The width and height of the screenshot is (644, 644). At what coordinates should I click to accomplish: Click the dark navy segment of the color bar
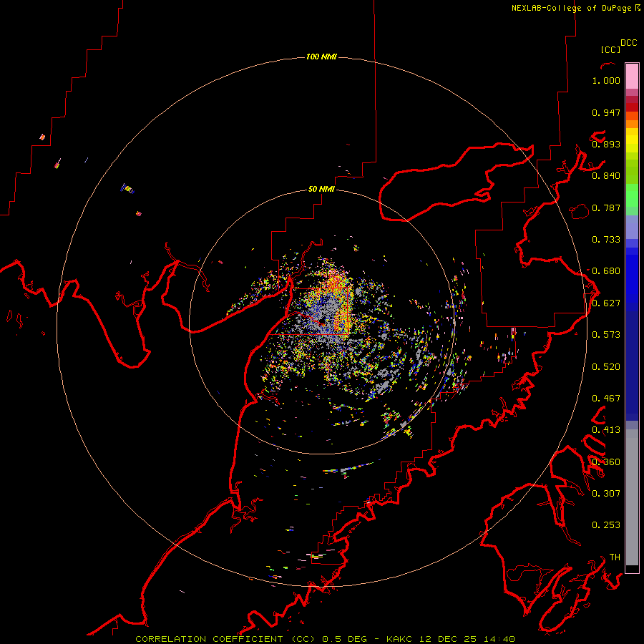[632, 366]
